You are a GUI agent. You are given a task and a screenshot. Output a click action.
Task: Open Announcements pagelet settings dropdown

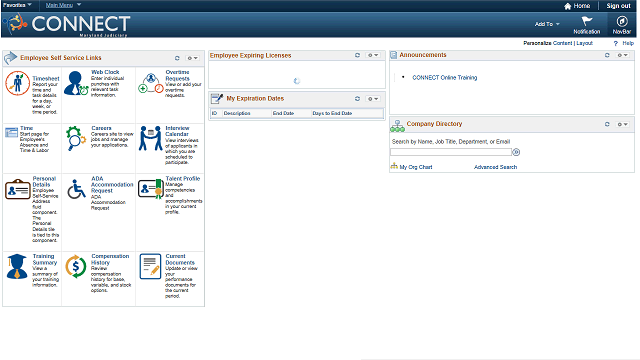(x=622, y=55)
